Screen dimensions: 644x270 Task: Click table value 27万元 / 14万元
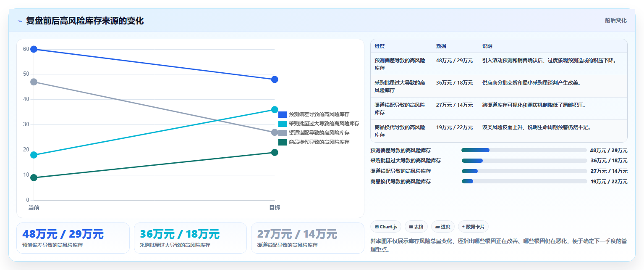[454, 105]
